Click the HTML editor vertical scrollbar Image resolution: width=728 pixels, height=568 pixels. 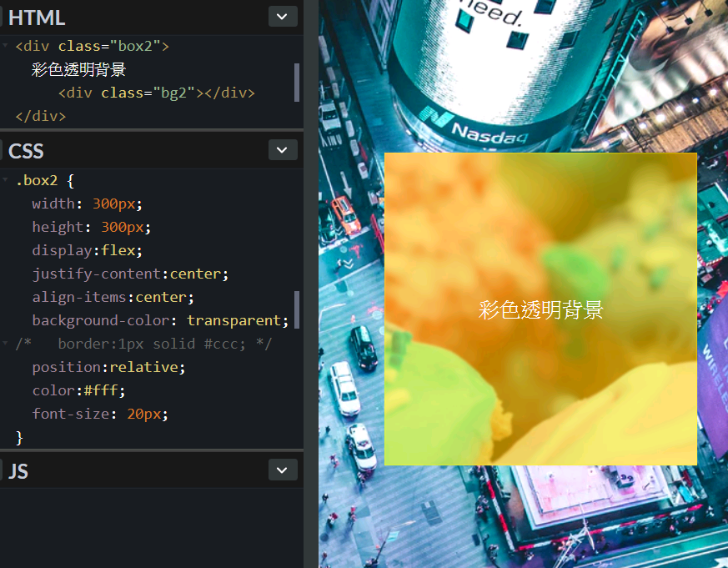(297, 83)
